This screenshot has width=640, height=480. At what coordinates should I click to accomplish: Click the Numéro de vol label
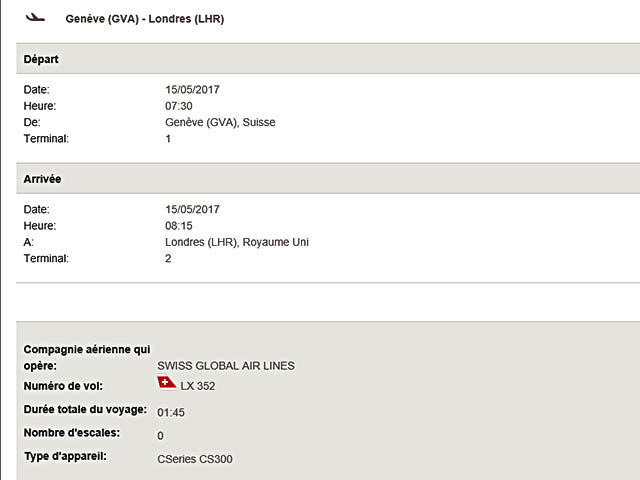click(x=63, y=386)
